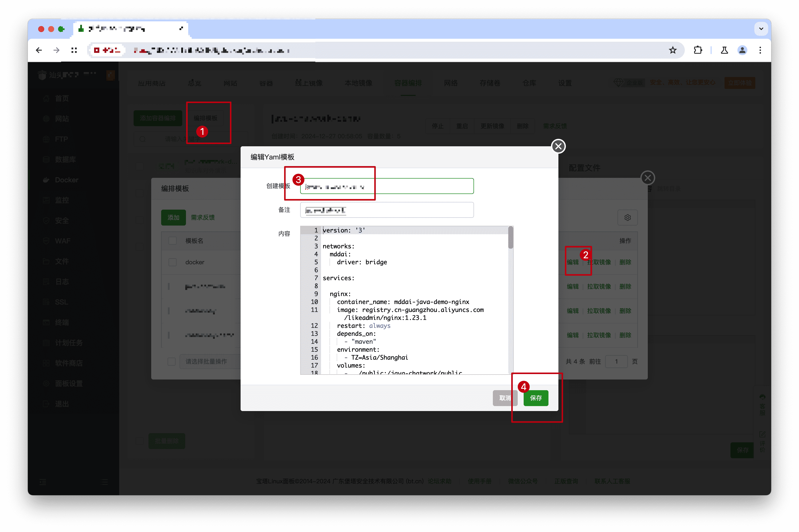Check the batch operation checkbox at bottom
The width and height of the screenshot is (799, 532).
[x=172, y=361]
